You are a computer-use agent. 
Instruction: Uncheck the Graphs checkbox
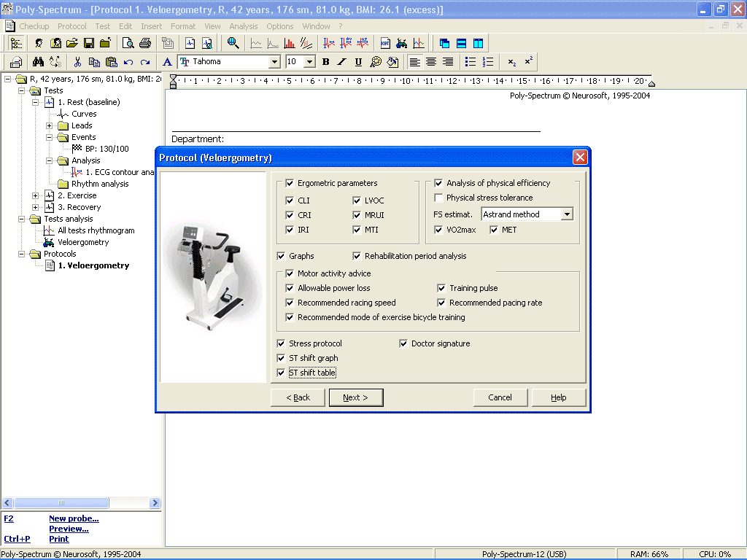281,256
